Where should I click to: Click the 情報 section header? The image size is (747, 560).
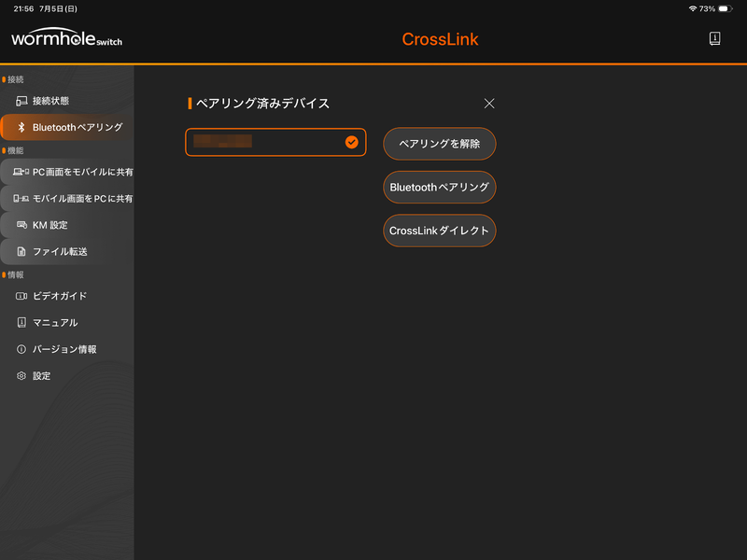[16, 274]
